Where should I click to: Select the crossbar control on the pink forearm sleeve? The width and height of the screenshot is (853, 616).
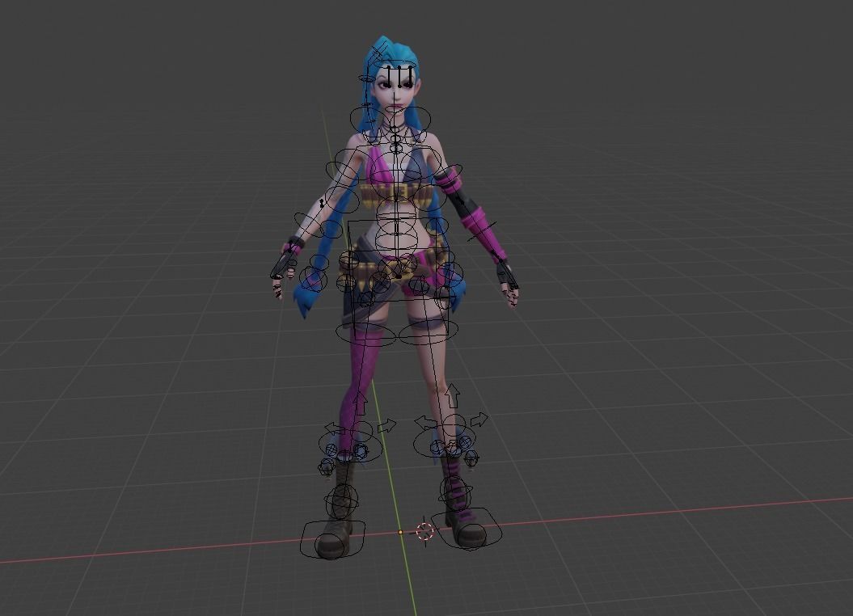click(482, 230)
